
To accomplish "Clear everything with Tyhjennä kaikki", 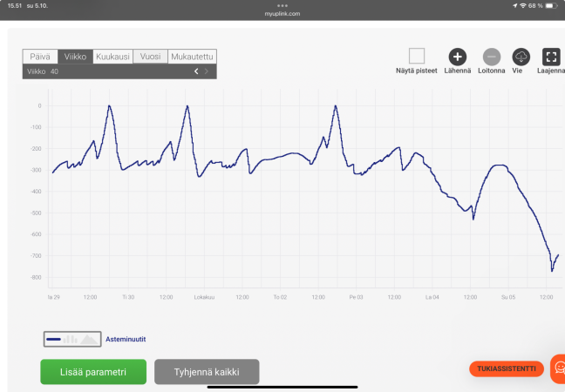I will 207,372.
